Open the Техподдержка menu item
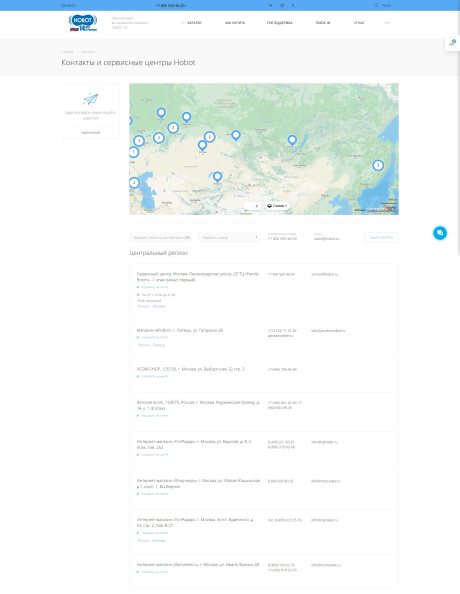This screenshot has width=460, height=594. [279, 23]
